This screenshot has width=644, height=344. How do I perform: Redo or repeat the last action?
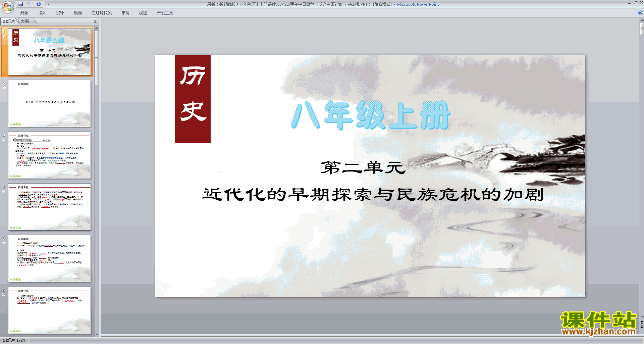coord(39,4)
